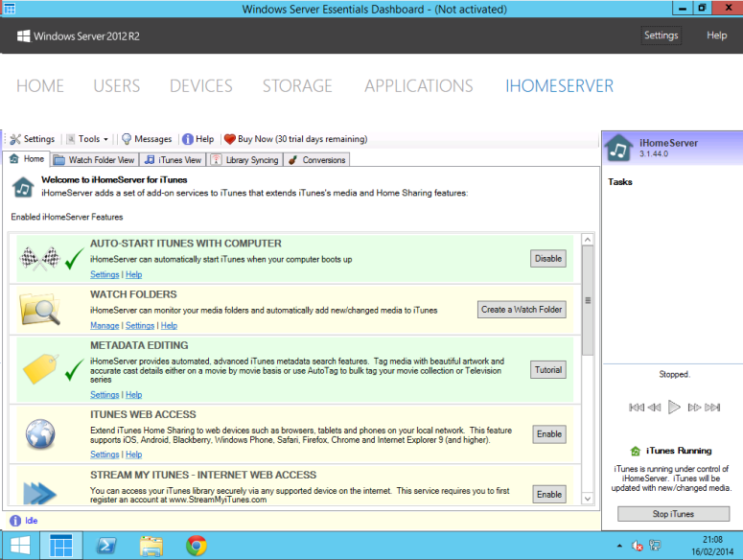This screenshot has width=743, height=560.
Task: Click the blue Help info icon in toolbar
Action: pyautogui.click(x=188, y=139)
